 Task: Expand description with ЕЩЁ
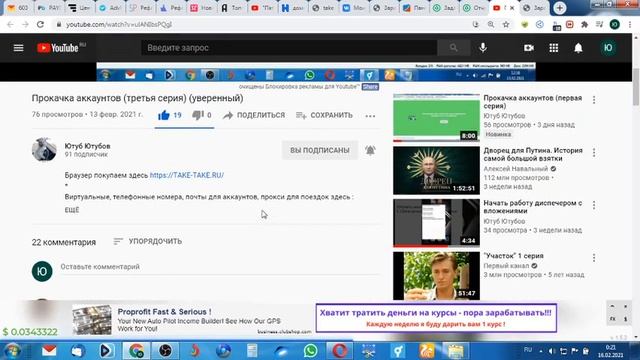[72, 210]
